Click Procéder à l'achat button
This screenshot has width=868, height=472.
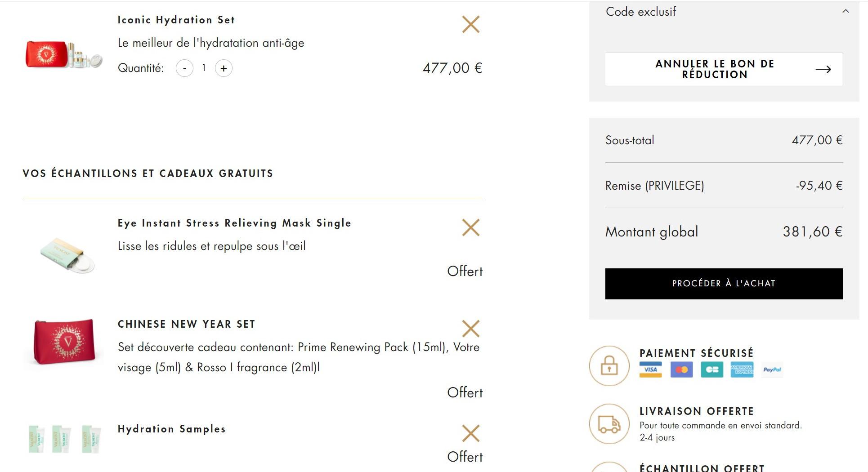click(724, 284)
